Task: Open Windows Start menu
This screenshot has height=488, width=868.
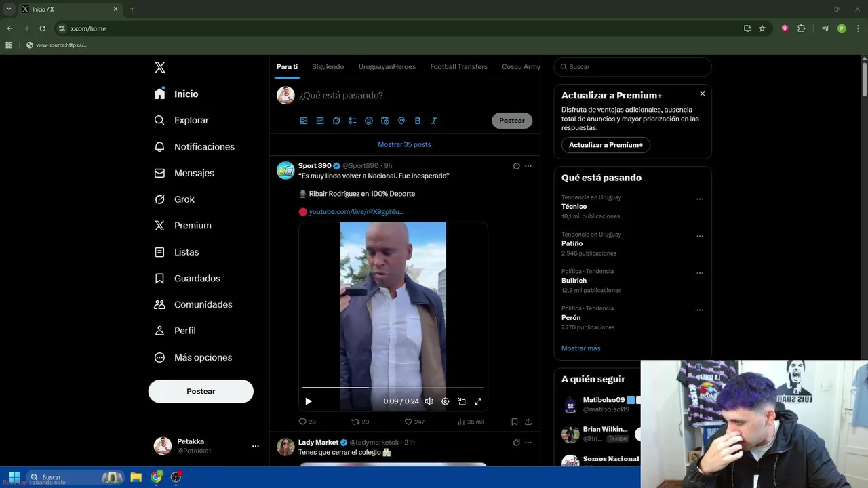Action: coord(14,477)
